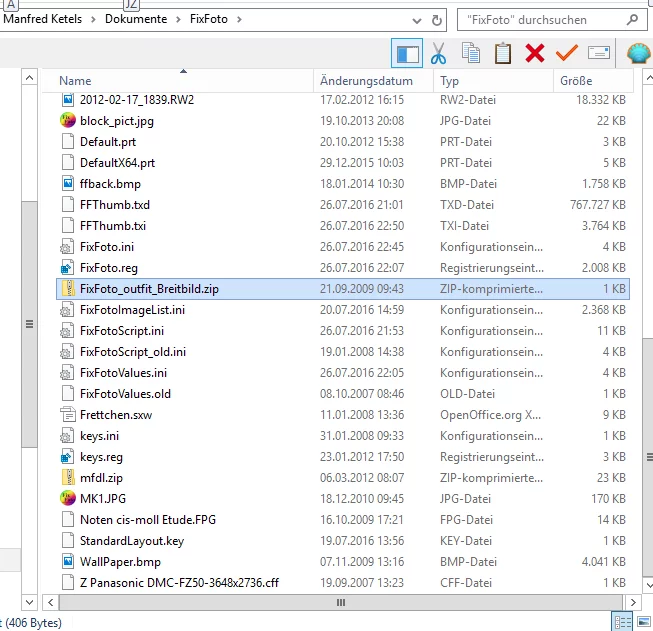This screenshot has height=631, width=653.
Task: Click OpenOffice.org X... type cell
Action: click(490, 415)
